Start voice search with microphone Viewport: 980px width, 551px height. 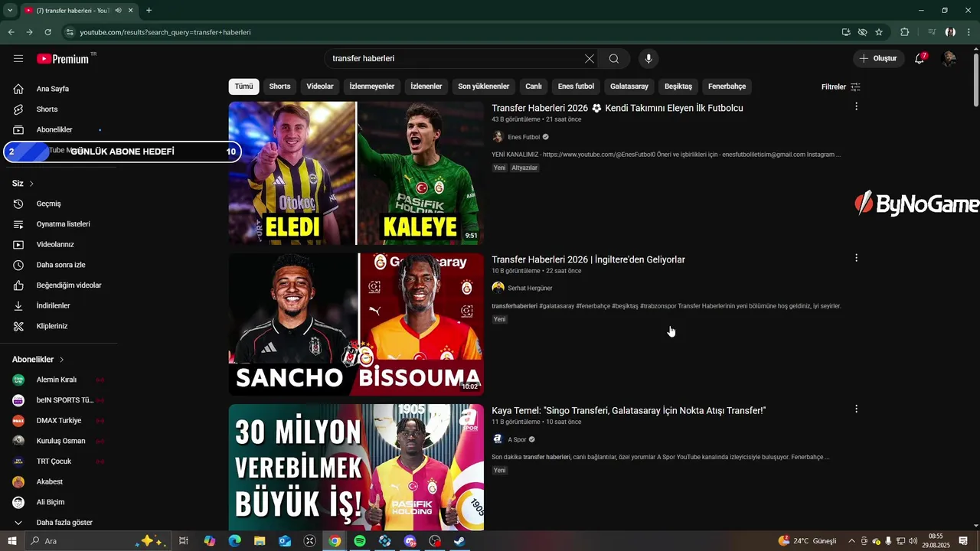pos(648,59)
